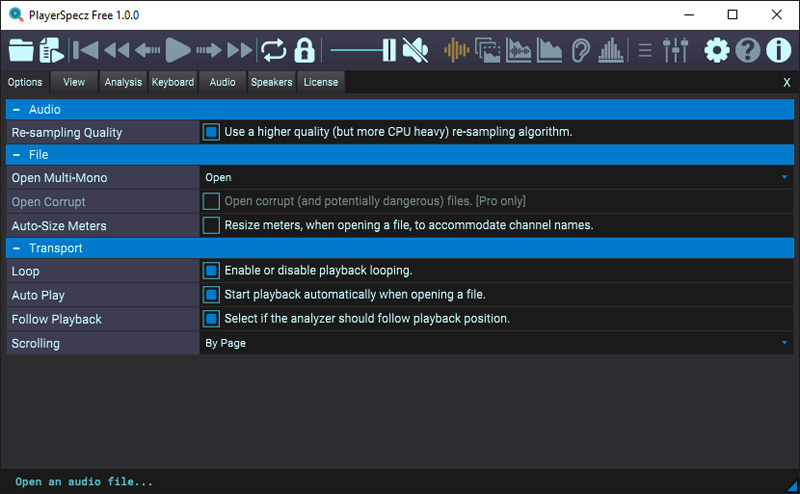This screenshot has width=800, height=494.
Task: Click the ear loudness analysis icon
Action: (x=580, y=50)
